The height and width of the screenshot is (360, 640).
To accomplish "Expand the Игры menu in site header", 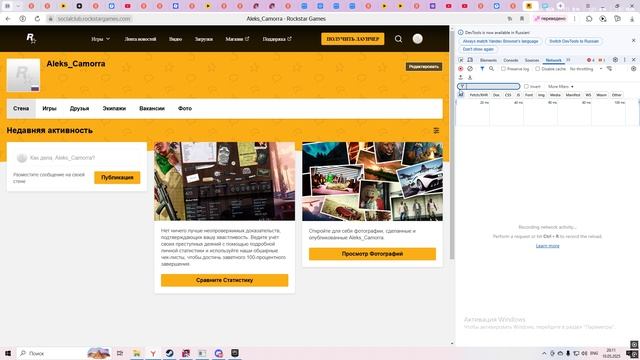I will pos(100,39).
